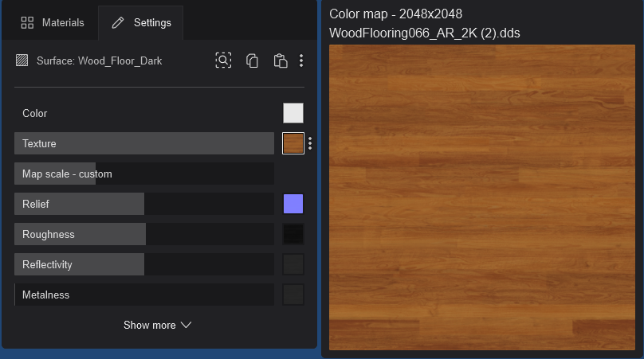Open the surface options three-dot menu
This screenshot has width=644, height=359.
300,60
